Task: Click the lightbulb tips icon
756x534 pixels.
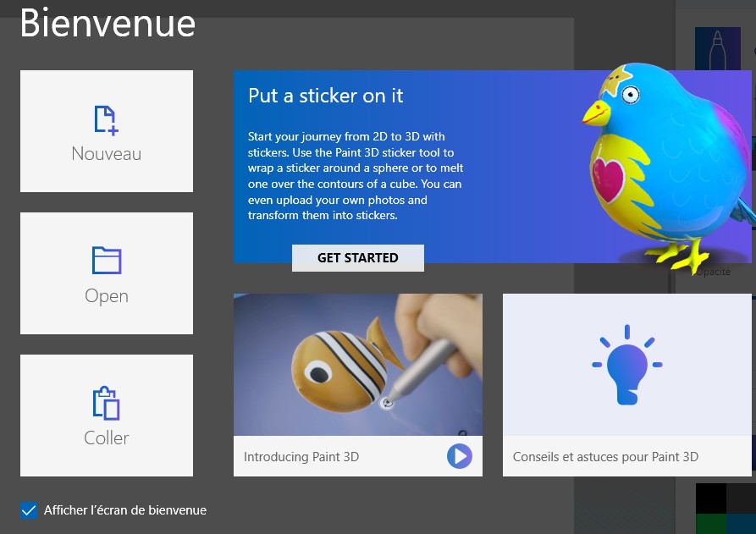Action: [627, 365]
